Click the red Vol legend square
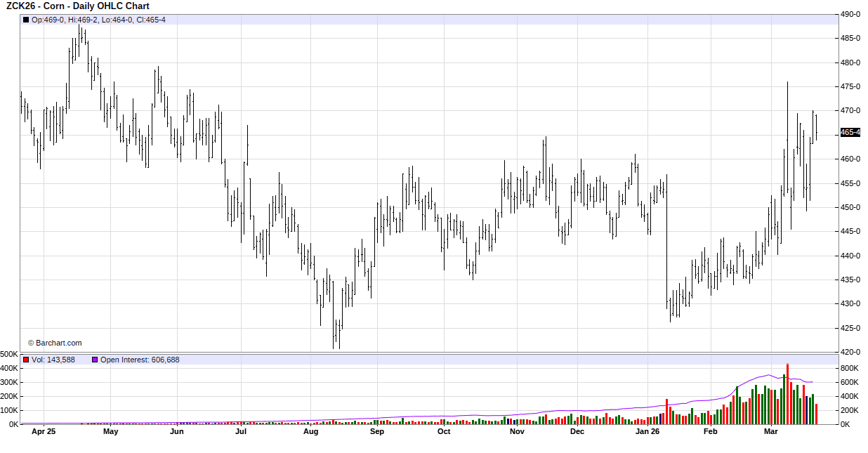Image resolution: width=868 pixels, height=453 pixels. tap(27, 360)
